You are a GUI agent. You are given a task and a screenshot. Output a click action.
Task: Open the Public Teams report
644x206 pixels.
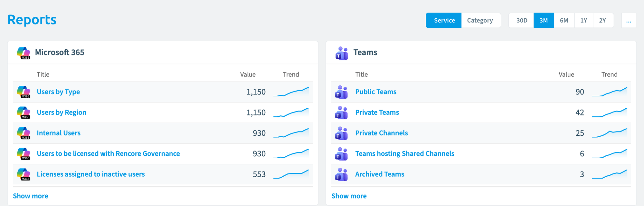coord(376,92)
